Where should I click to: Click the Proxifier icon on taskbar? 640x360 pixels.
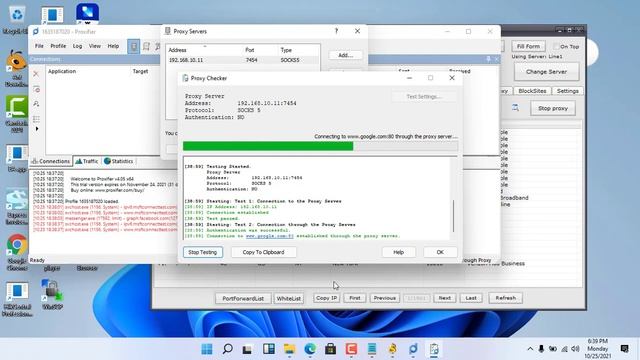click(413, 349)
